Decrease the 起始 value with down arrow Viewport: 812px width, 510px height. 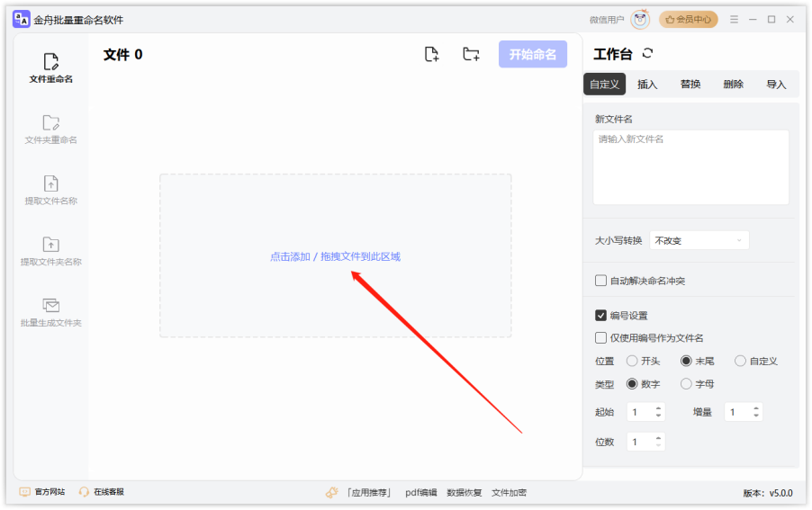[658, 416]
